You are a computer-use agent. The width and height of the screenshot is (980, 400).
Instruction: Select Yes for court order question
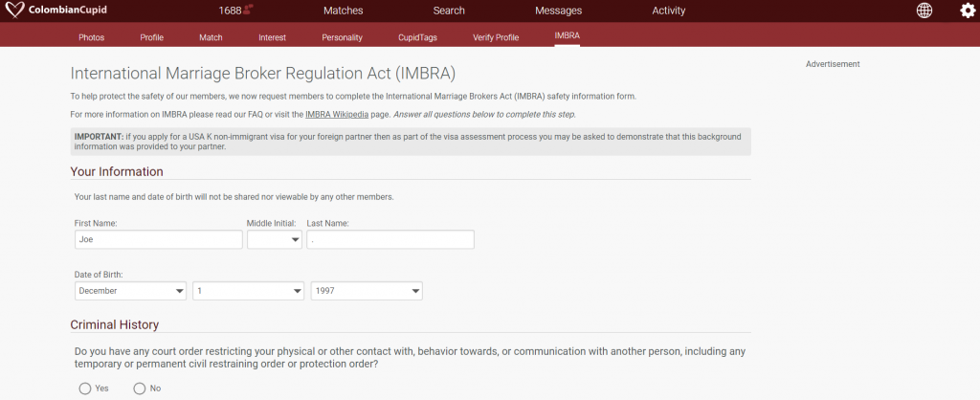click(x=85, y=389)
